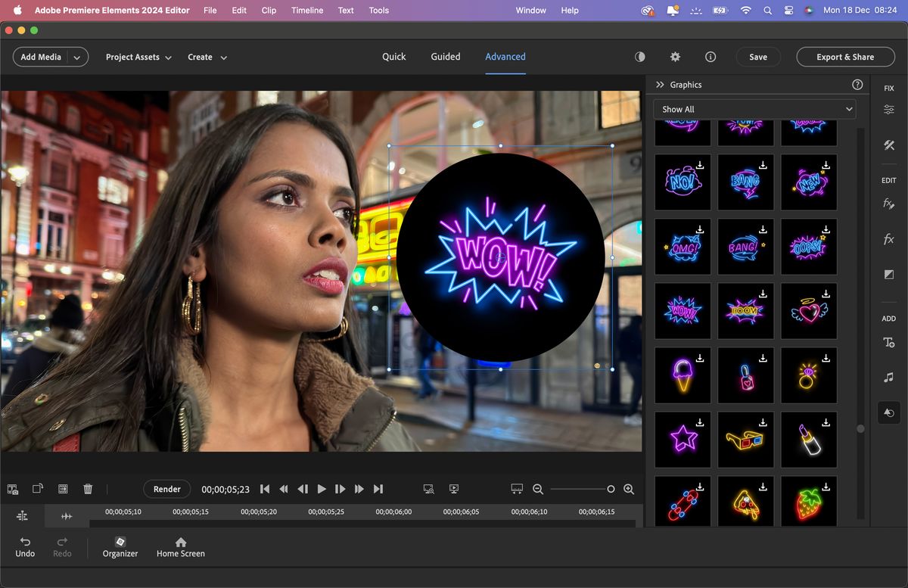Expand the Create dropdown menu
The width and height of the screenshot is (908, 588).
coord(207,57)
